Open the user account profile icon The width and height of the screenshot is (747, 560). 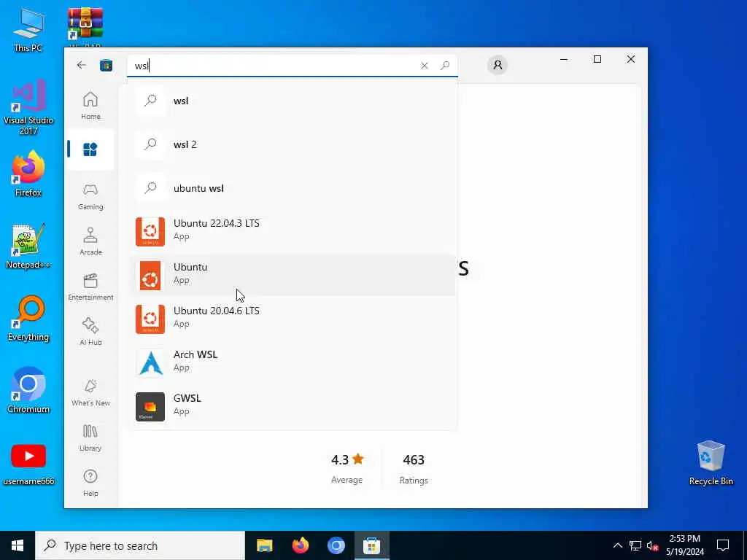pyautogui.click(x=498, y=65)
